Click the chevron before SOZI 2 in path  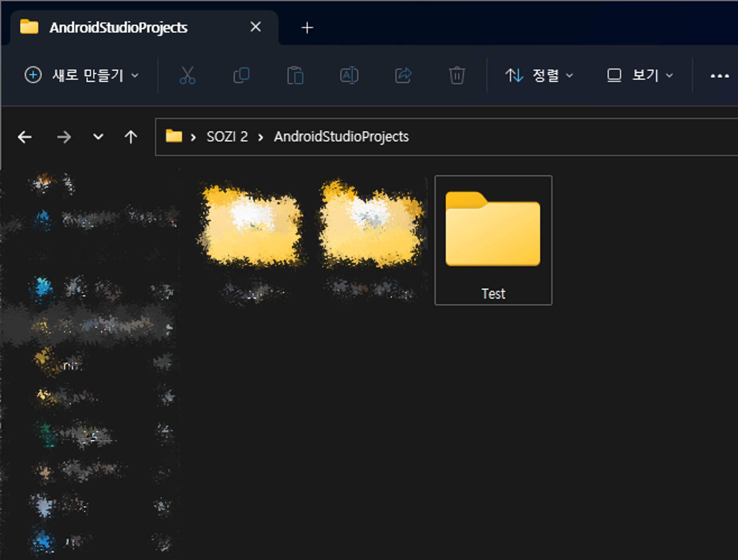click(193, 137)
